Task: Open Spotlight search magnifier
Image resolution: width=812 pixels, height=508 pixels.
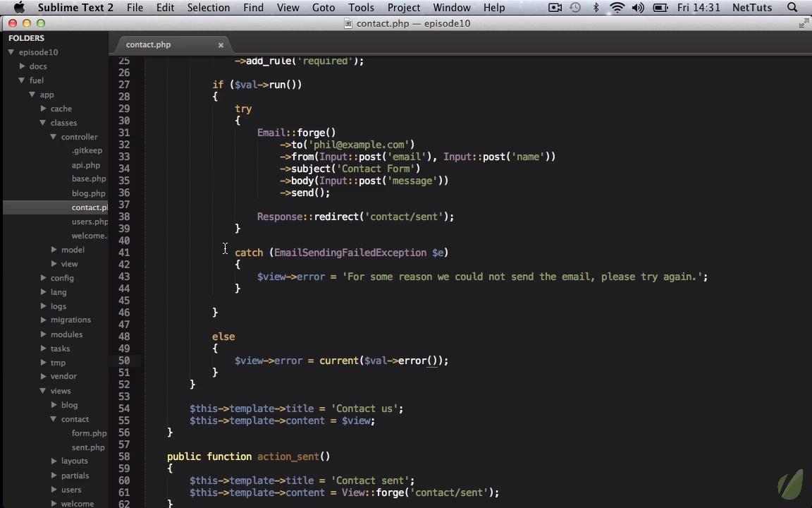Action: pos(792,7)
